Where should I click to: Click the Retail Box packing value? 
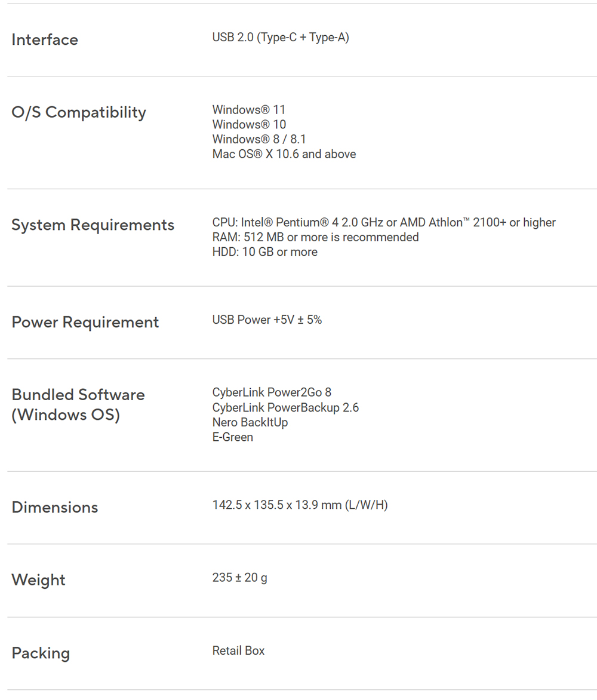pos(238,651)
